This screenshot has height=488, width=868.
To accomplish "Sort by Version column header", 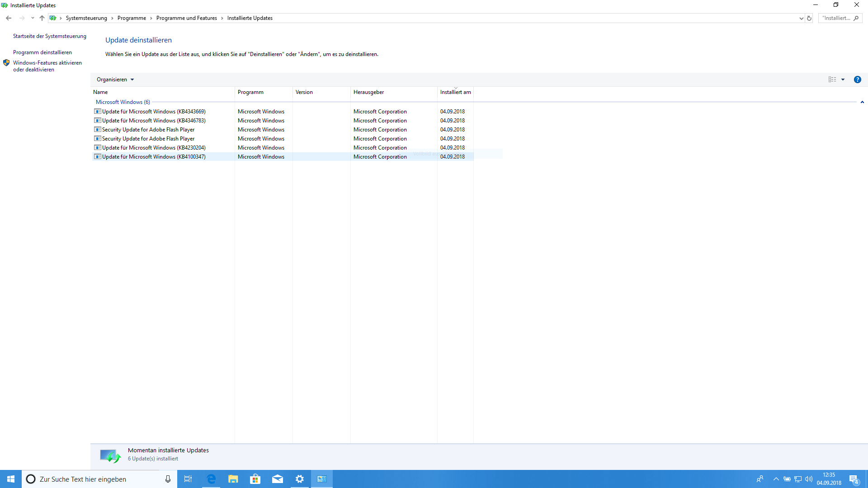I will click(x=321, y=92).
